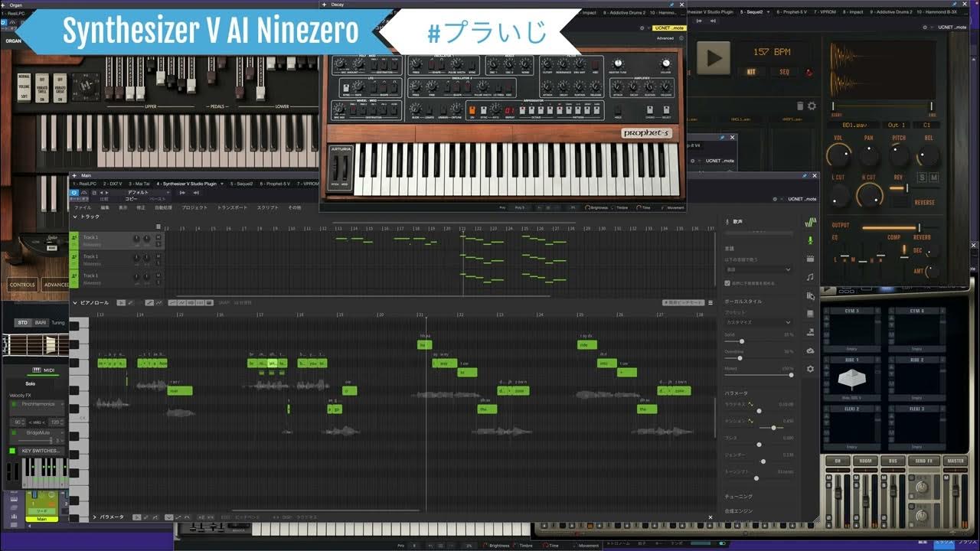The width and height of the screenshot is (980, 551).
Task: Click the drum sampler VOL knob
Action: 839,156
